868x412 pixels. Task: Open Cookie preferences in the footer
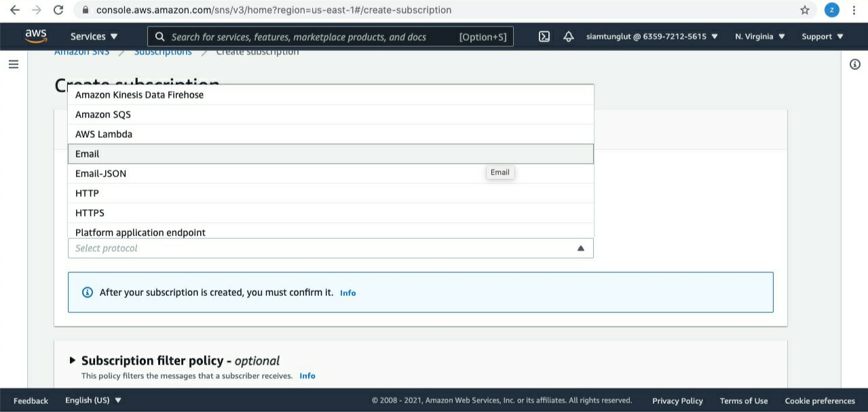click(820, 400)
